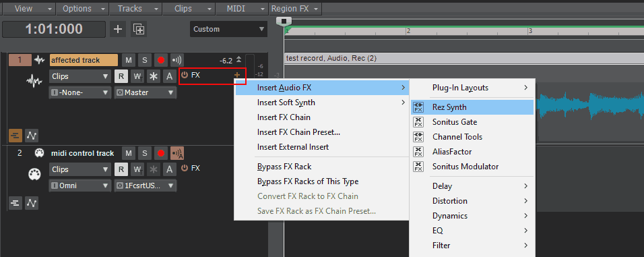Image resolution: width=644 pixels, height=257 pixels.
Task: Expand the Filter plug-in category
Action: click(472, 245)
